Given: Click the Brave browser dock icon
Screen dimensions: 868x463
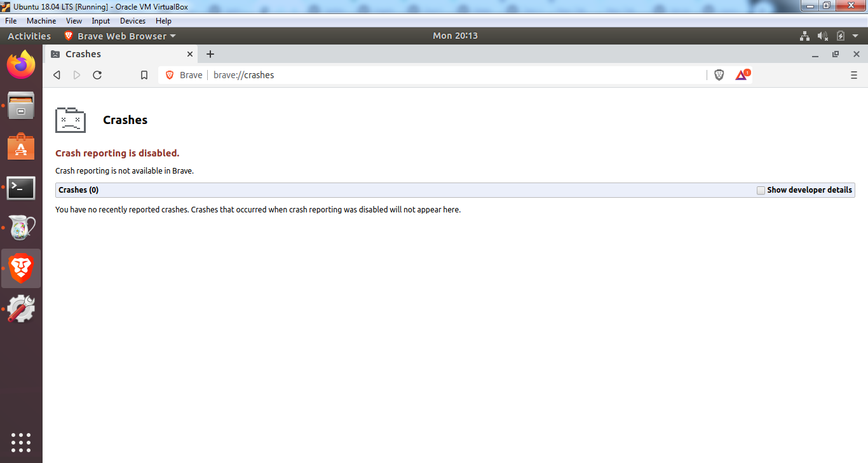Looking at the screenshot, I should point(21,268).
